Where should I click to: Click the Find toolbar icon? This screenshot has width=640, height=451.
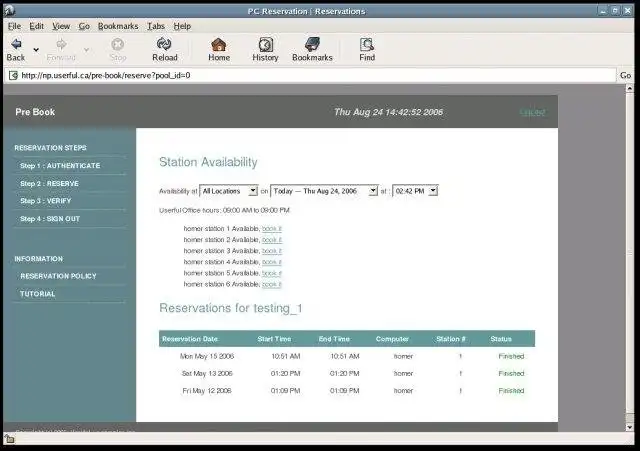(367, 44)
